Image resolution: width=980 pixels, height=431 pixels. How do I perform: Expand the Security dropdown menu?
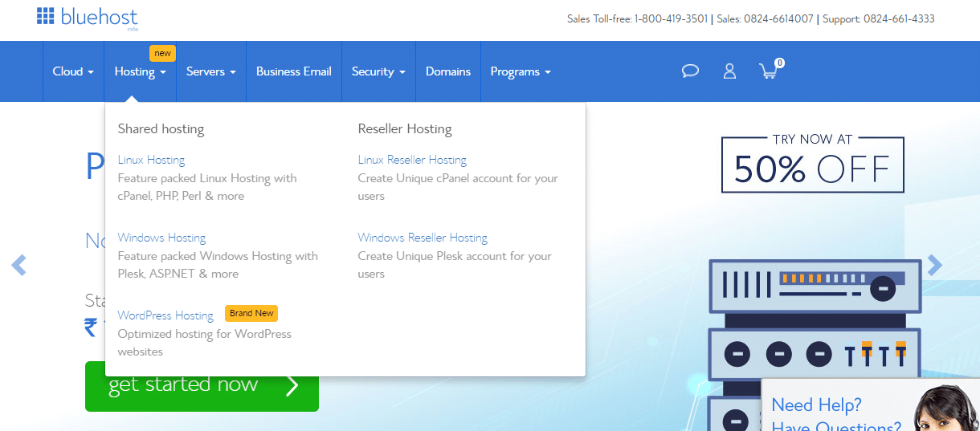(378, 71)
